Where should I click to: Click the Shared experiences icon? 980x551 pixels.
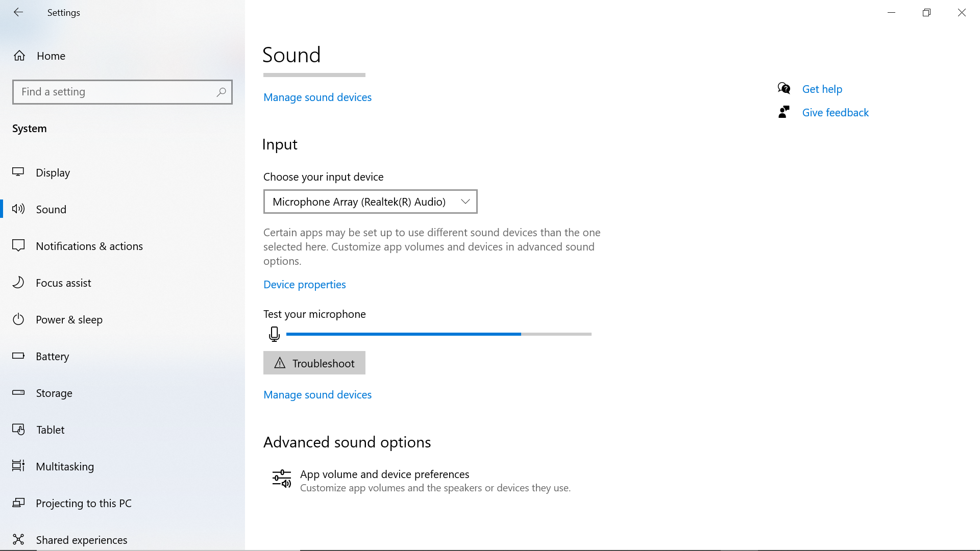click(18, 539)
